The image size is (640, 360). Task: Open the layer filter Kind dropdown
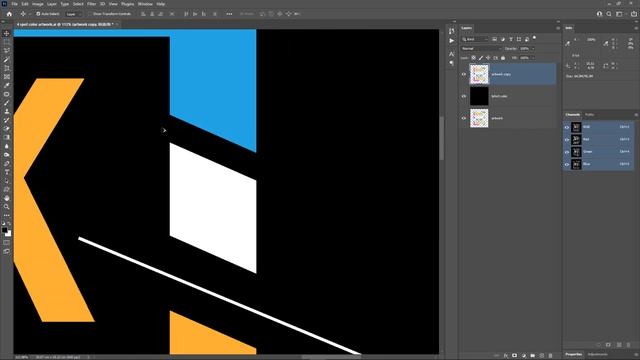coord(475,39)
